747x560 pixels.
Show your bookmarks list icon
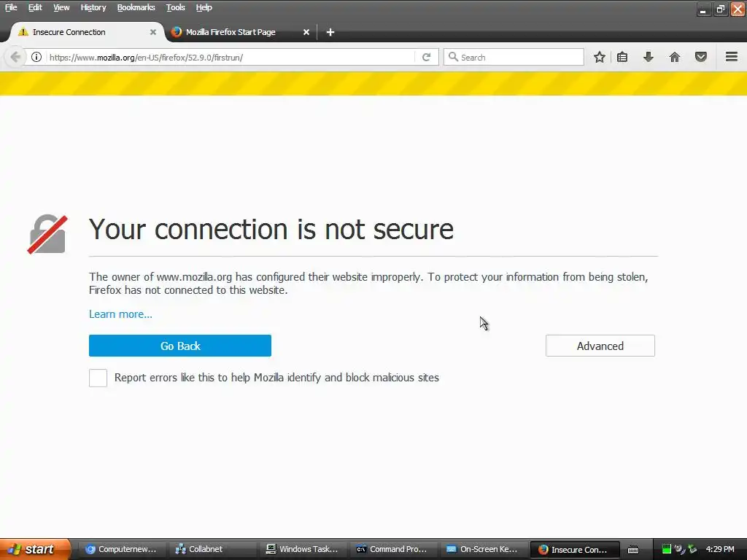[x=622, y=57]
